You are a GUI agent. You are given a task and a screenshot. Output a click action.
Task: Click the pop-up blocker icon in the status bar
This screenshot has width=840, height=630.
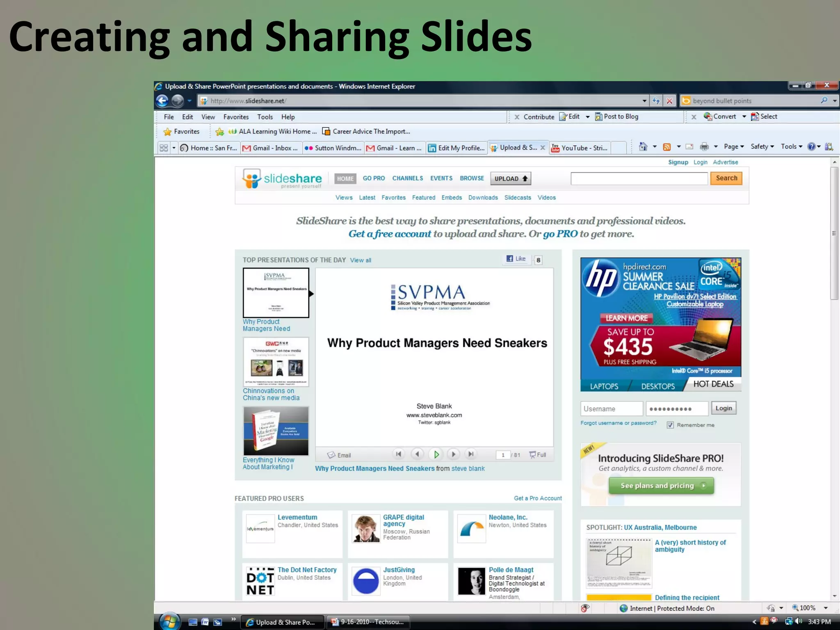(x=585, y=608)
